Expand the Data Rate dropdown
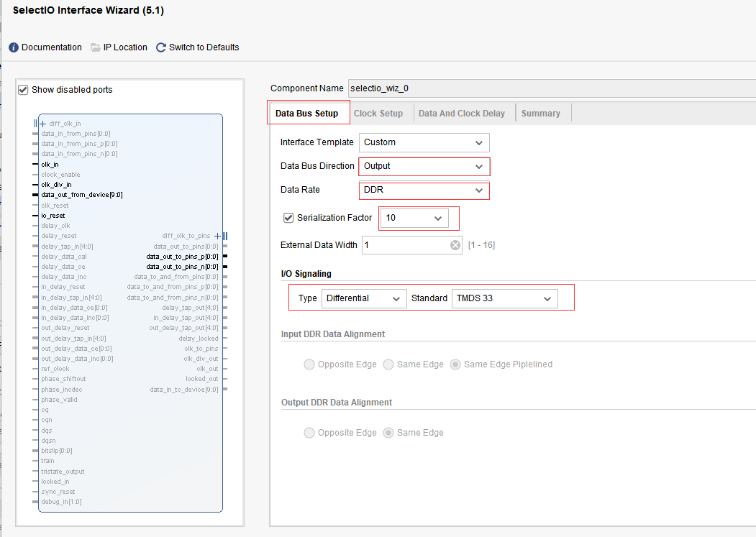 [424, 191]
